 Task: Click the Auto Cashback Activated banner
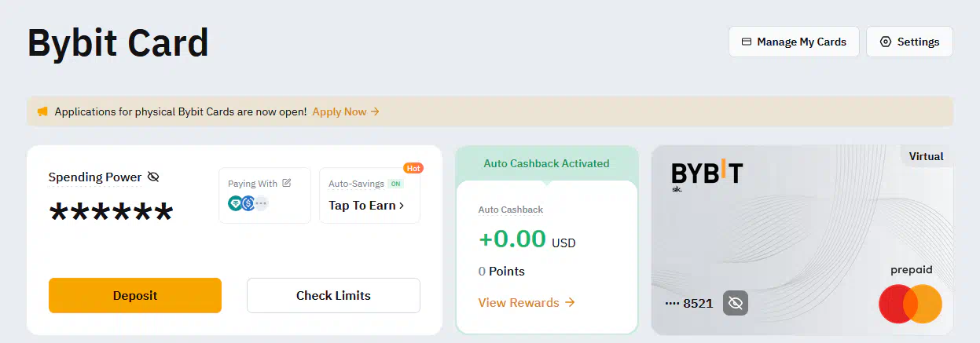(546, 163)
